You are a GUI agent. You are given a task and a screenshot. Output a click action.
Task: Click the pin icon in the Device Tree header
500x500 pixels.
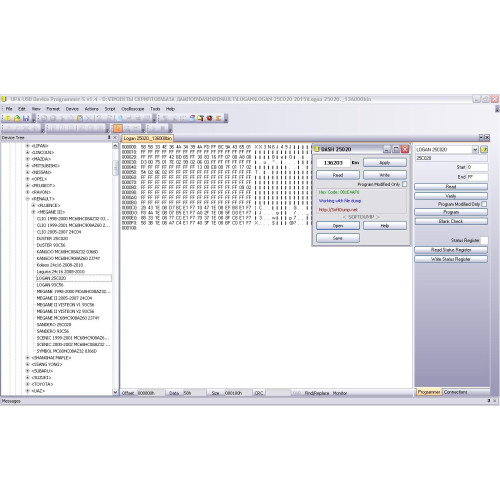coord(109,137)
